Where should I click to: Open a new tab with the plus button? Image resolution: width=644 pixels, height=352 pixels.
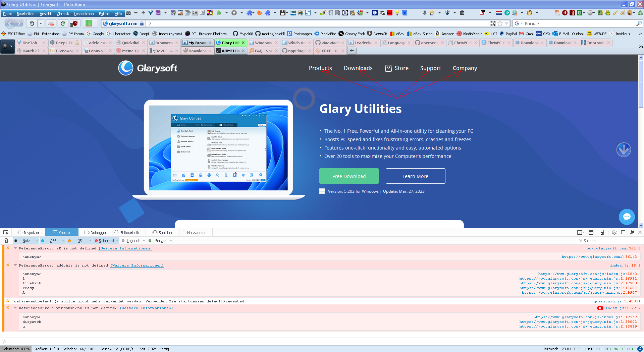(352, 51)
